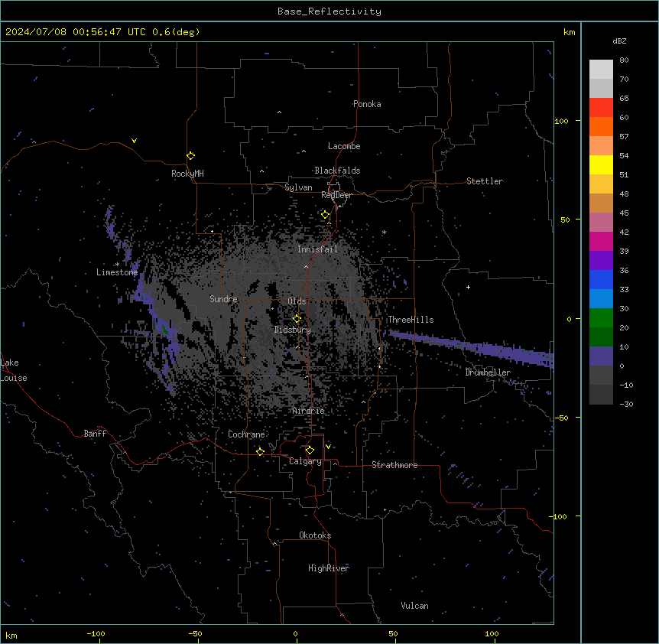The image size is (659, 644).
Task: Click the 100 tick on right axis
Action: [x=561, y=121]
